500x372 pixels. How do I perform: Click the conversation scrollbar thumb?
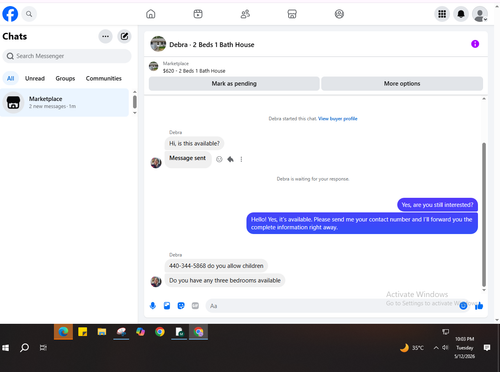(x=484, y=215)
